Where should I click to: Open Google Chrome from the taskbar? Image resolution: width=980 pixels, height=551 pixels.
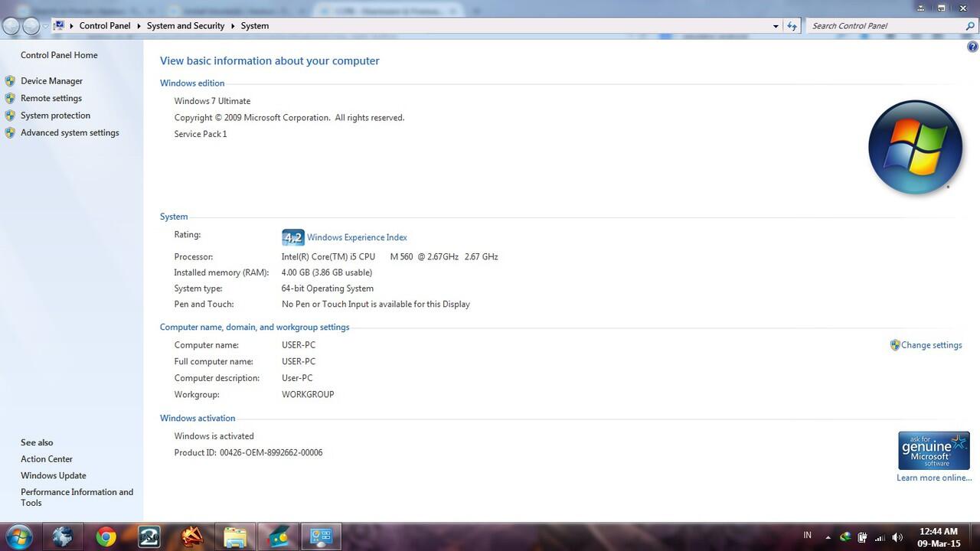(x=106, y=536)
